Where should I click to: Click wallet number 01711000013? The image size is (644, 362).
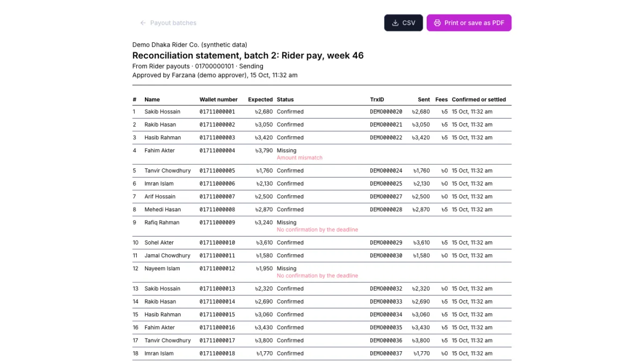[x=217, y=289]
